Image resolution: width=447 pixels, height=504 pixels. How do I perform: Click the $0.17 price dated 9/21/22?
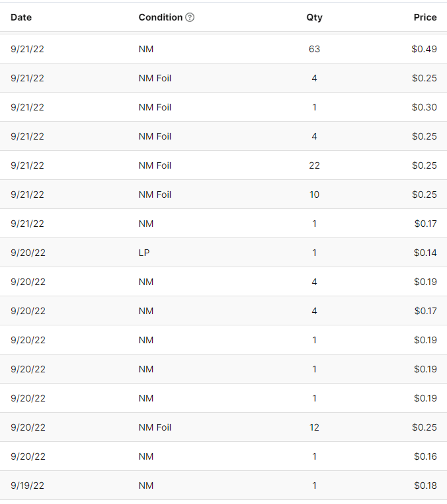[x=425, y=224]
